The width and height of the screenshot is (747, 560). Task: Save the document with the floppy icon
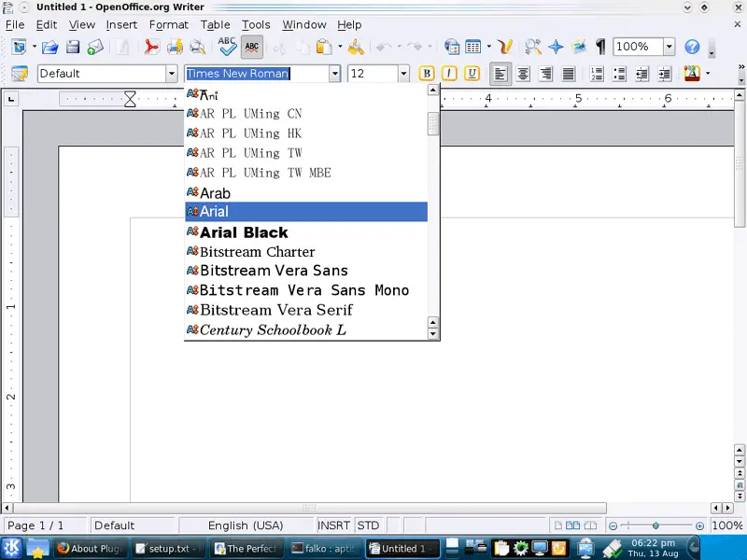point(73,47)
